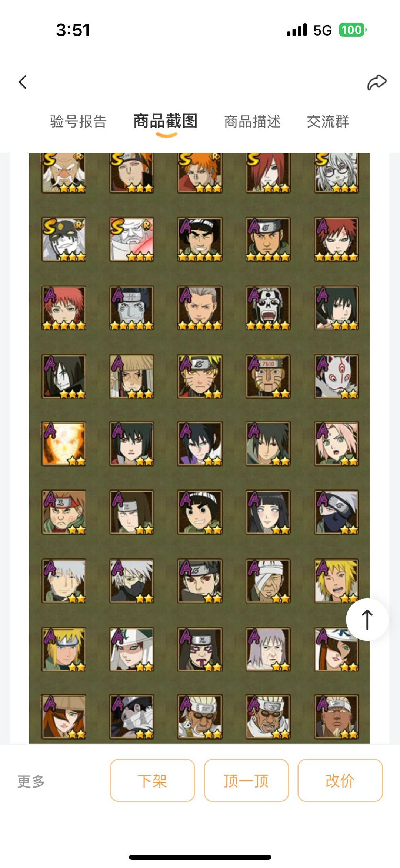Tap the 下架 button
The height and width of the screenshot is (868, 400).
pyautogui.click(x=152, y=780)
